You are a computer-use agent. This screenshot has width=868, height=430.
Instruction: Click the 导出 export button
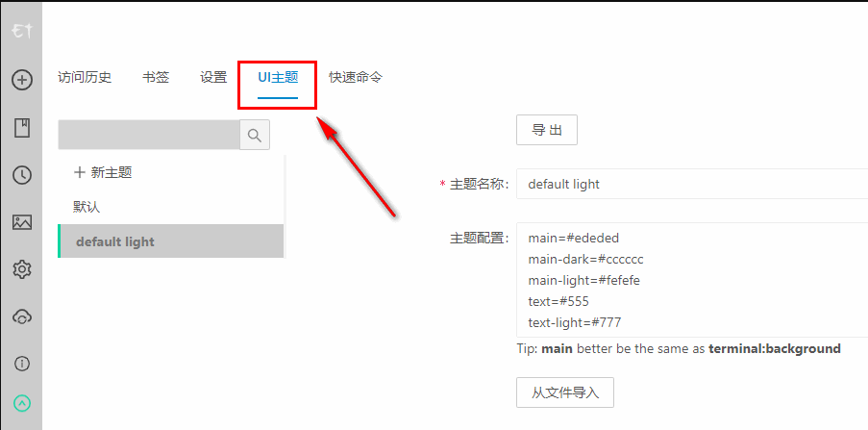coord(547,130)
